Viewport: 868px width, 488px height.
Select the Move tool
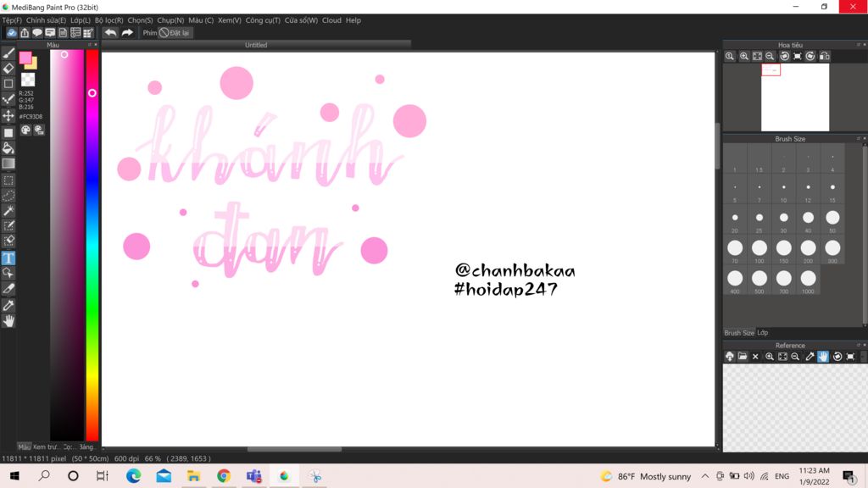[x=8, y=115]
